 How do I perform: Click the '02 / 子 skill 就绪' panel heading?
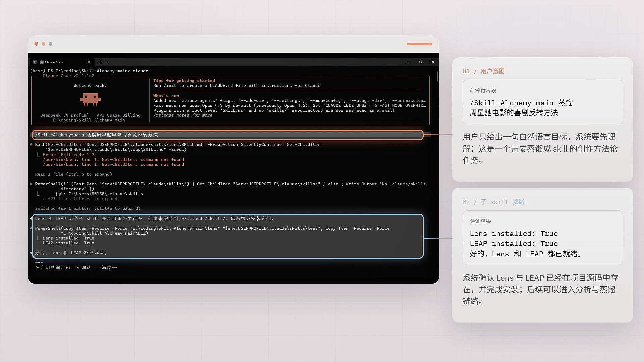click(x=493, y=202)
